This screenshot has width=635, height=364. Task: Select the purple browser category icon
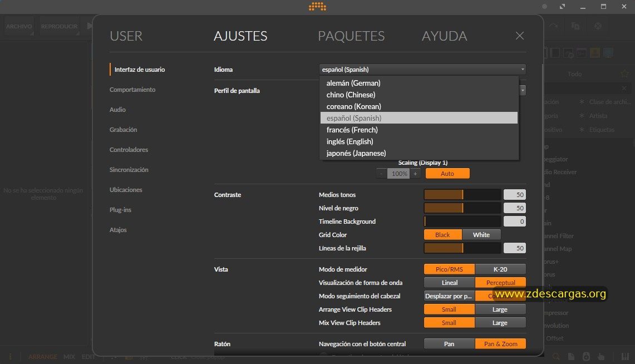pyautogui.click(x=582, y=53)
